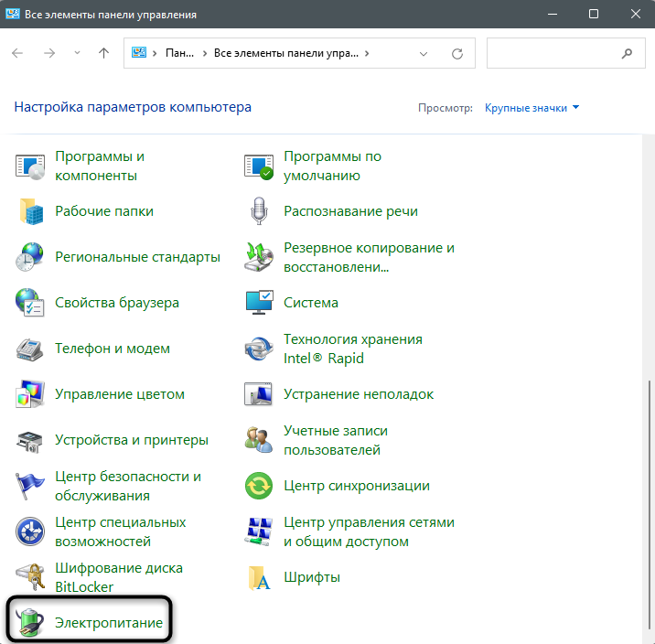Click the Troubleshooting icon

[258, 394]
